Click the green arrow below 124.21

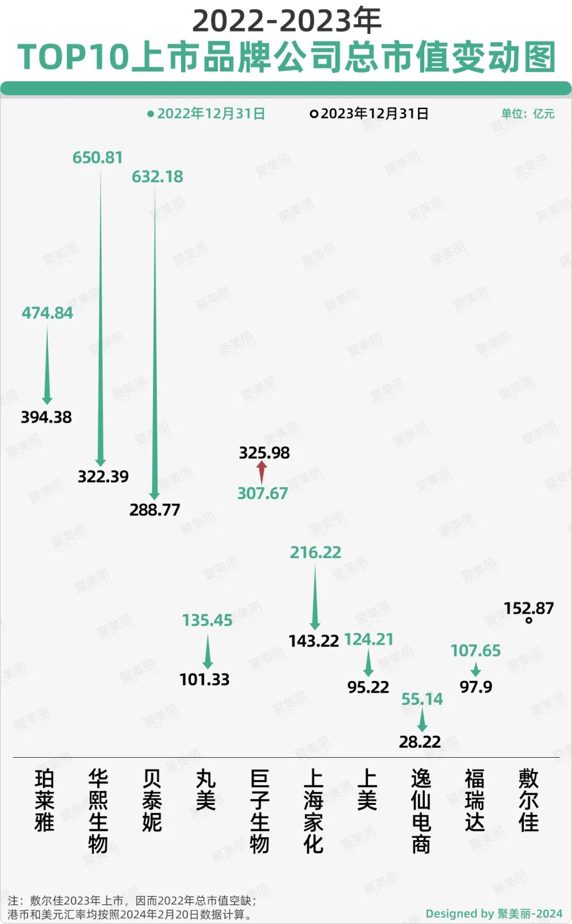coord(369,663)
